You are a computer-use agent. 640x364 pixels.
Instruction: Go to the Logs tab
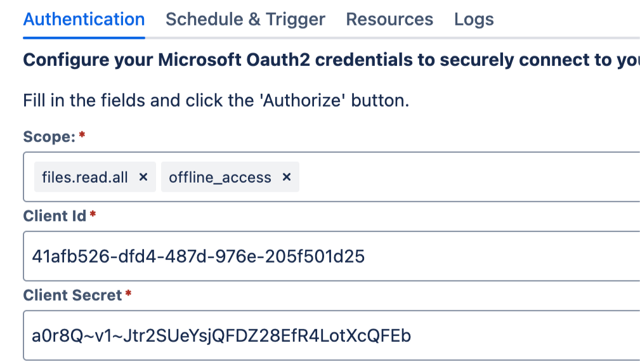[x=474, y=20]
